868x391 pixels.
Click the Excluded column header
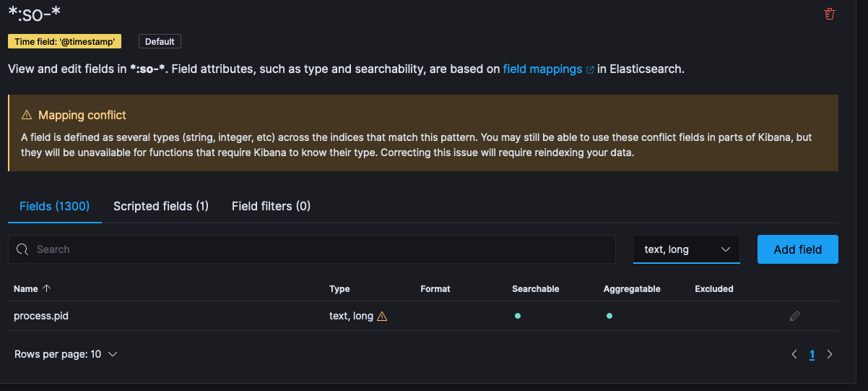pos(714,288)
